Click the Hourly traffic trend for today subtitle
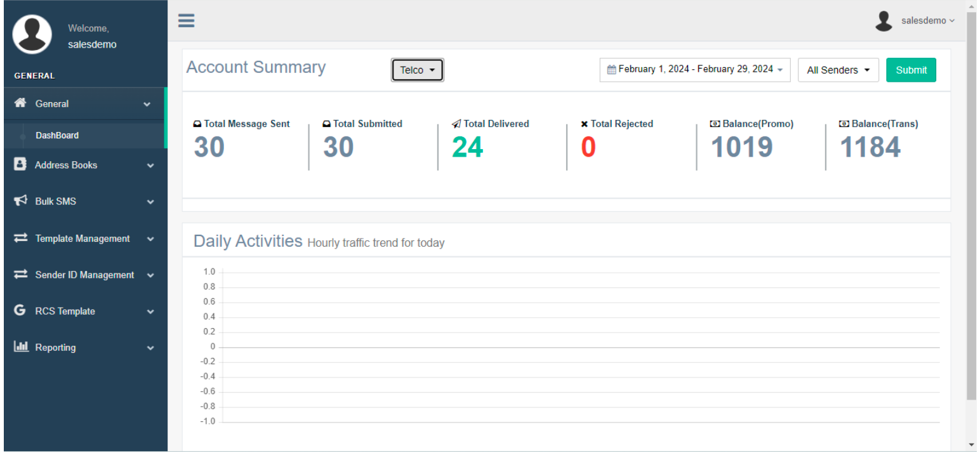 (376, 243)
